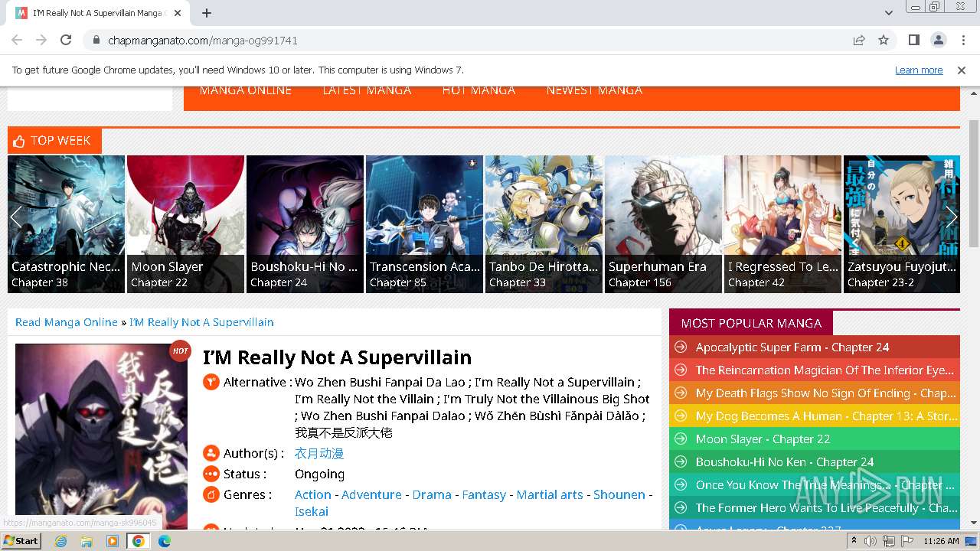Close the I'M Really Not A Supervillain tab
This screenshot has height=551, width=980.
click(177, 13)
